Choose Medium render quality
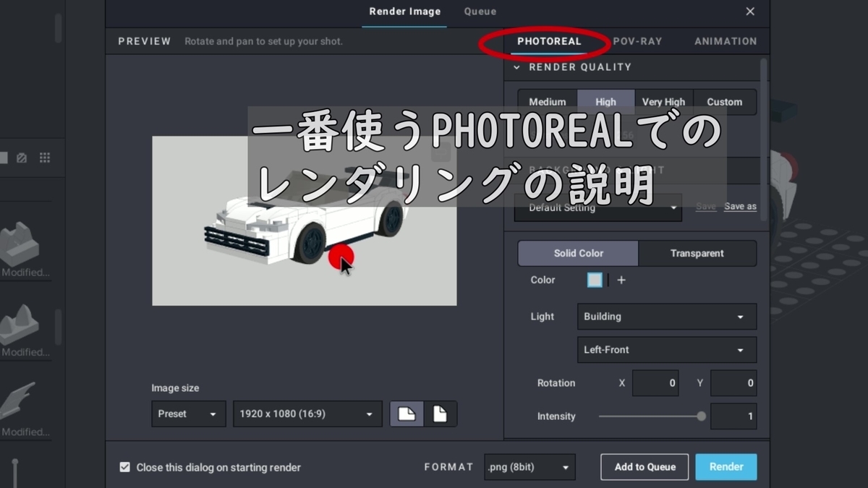This screenshot has width=868, height=488. [x=548, y=102]
